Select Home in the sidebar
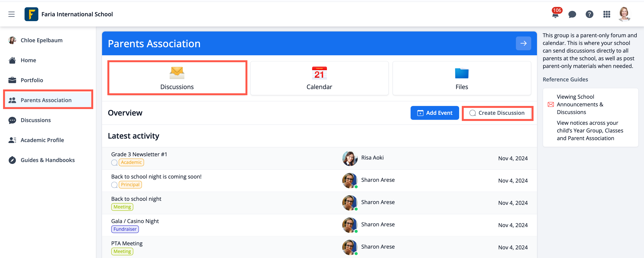The width and height of the screenshot is (644, 258). pyautogui.click(x=28, y=60)
